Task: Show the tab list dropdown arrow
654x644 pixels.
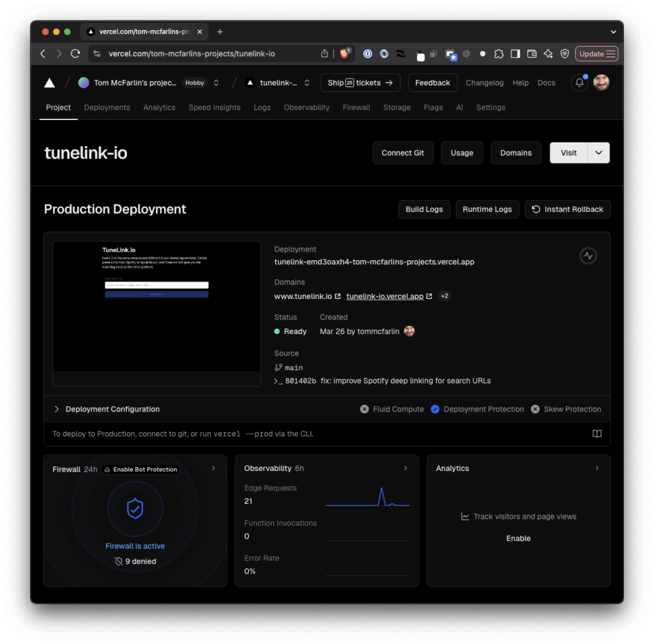Action: [x=613, y=32]
